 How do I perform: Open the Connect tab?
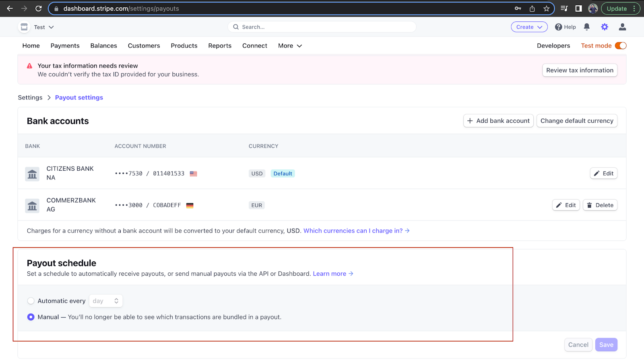click(x=255, y=46)
